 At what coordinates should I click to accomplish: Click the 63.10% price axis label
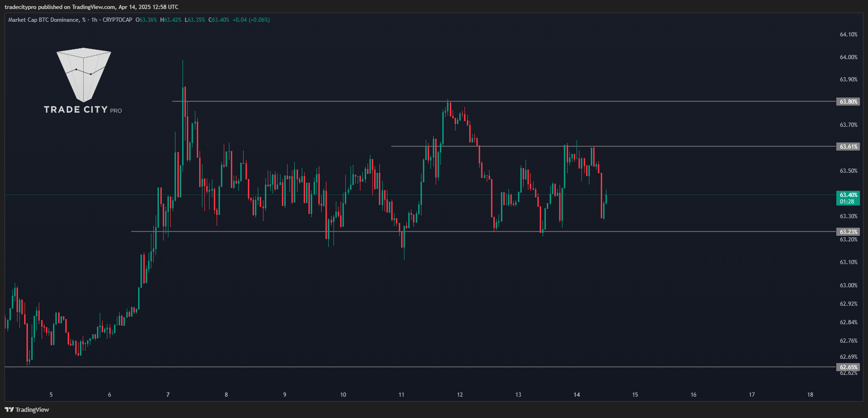[x=849, y=262]
